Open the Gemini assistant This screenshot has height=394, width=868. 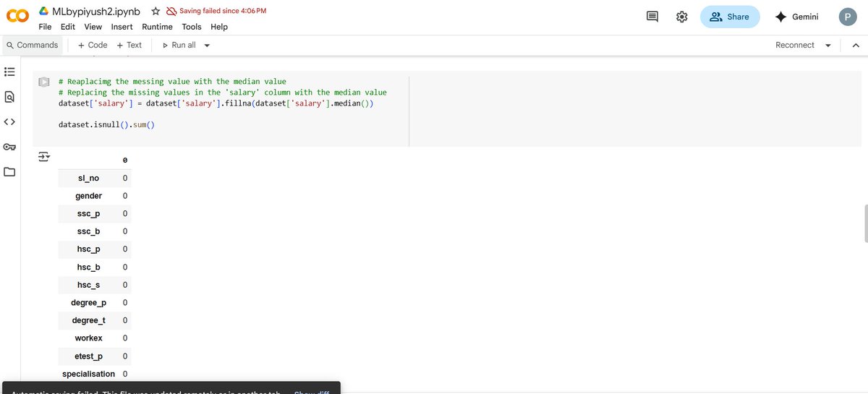pyautogui.click(x=796, y=17)
